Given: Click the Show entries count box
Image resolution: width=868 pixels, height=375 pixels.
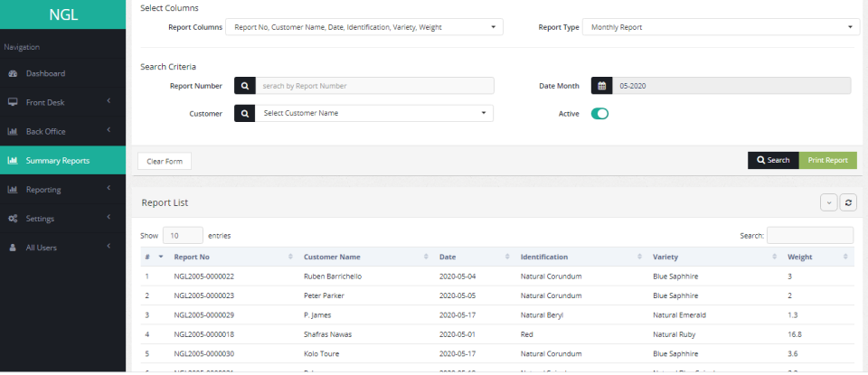Looking at the screenshot, I should [183, 236].
